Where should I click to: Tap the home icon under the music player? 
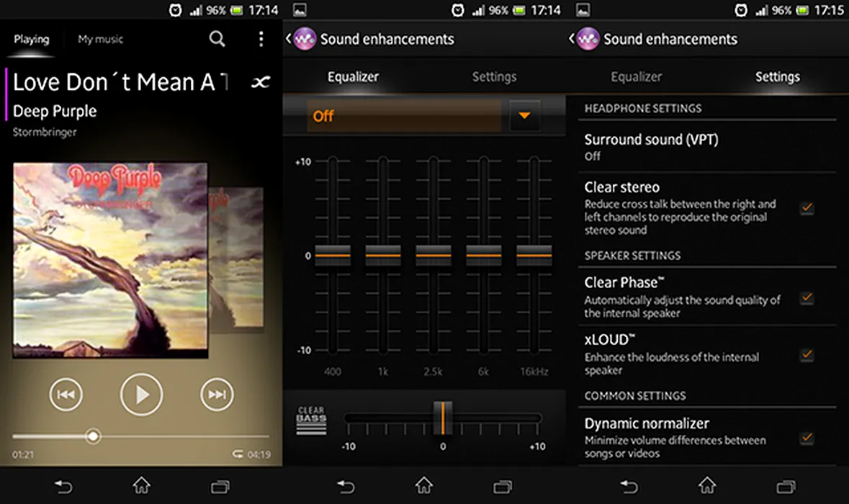pyautogui.click(x=141, y=485)
